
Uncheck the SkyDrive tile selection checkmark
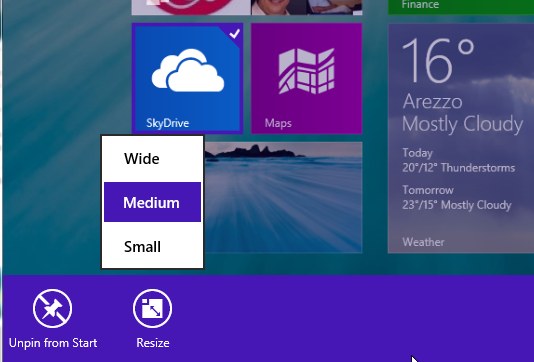pyautogui.click(x=234, y=34)
